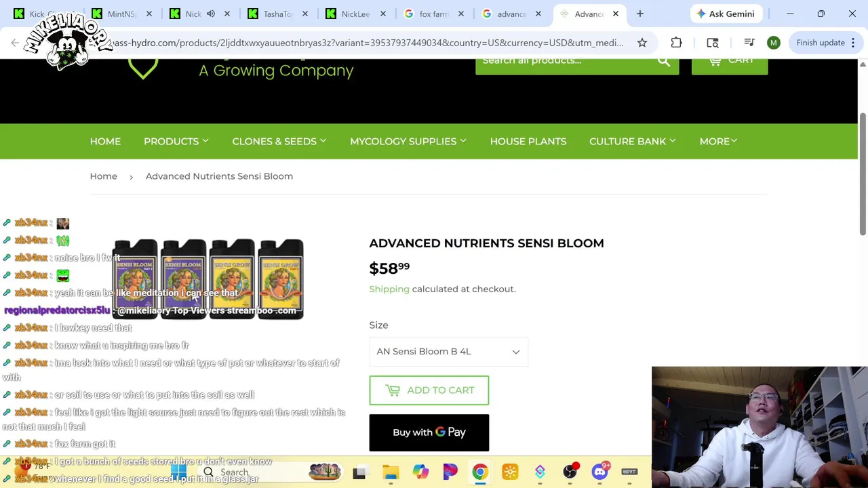Open File Explorer from the taskbar
This screenshot has height=488, width=868.
[391, 472]
